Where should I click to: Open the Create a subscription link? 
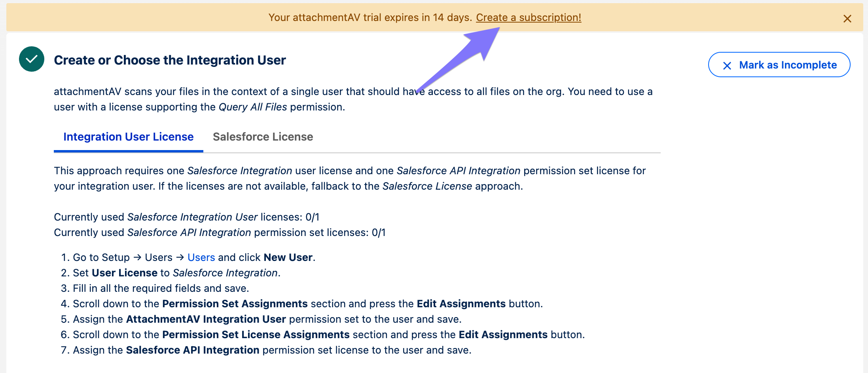pyautogui.click(x=528, y=17)
